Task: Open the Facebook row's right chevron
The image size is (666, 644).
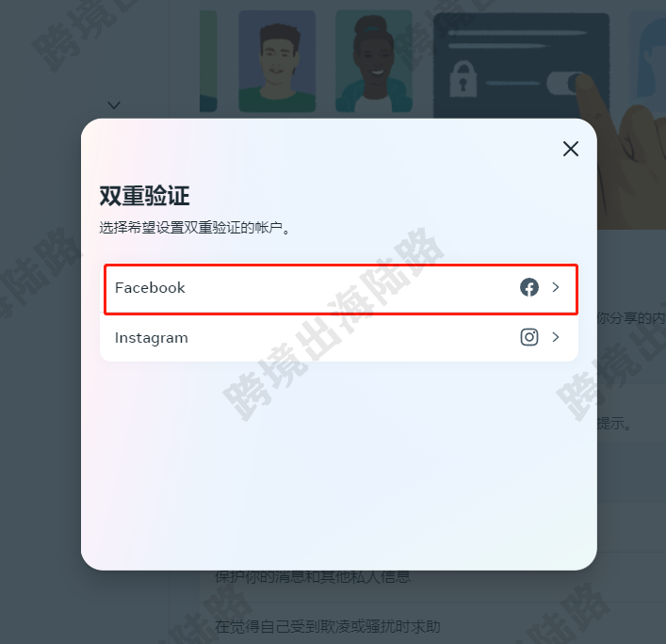Action: click(556, 287)
